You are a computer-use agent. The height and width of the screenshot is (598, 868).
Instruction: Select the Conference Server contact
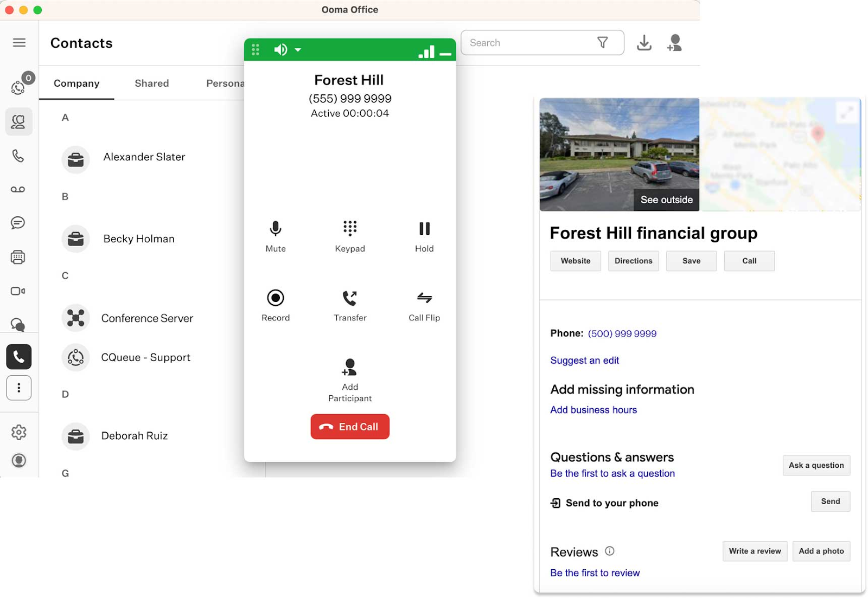point(146,318)
